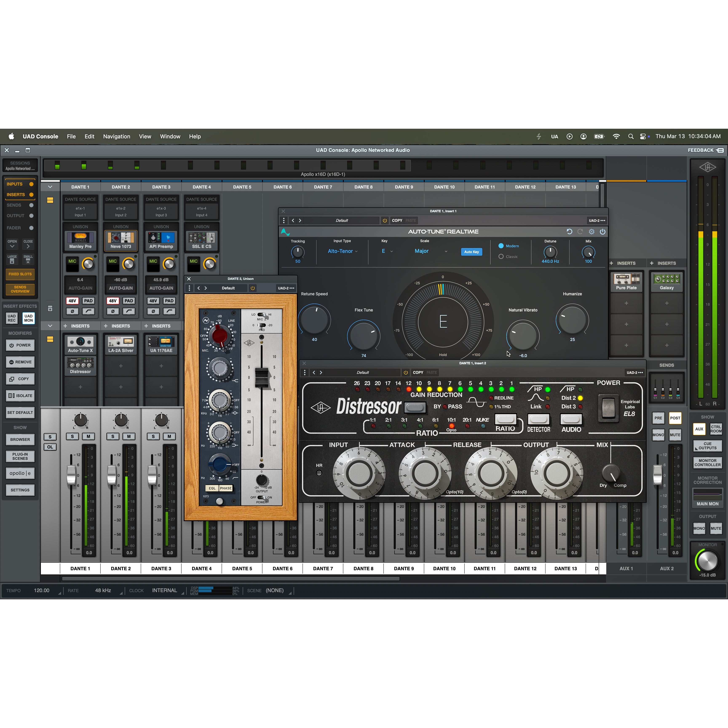Go to next preset in Distressor window
728x728 pixels.
(321, 372)
